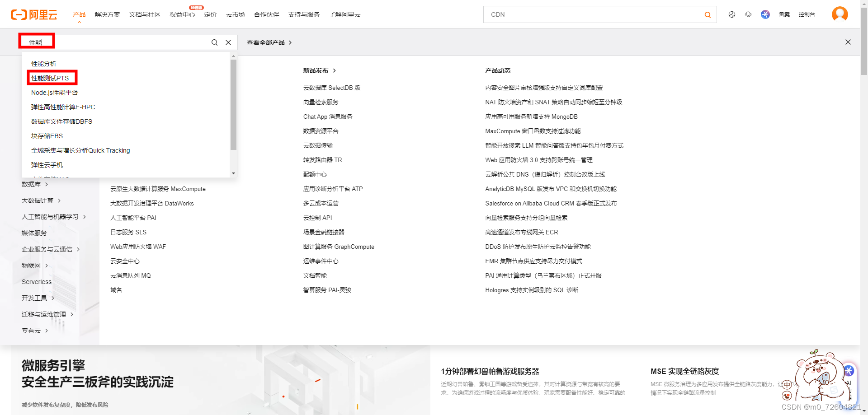868x415 pixels.
Task: Open the 控制台 console link
Action: point(807,14)
